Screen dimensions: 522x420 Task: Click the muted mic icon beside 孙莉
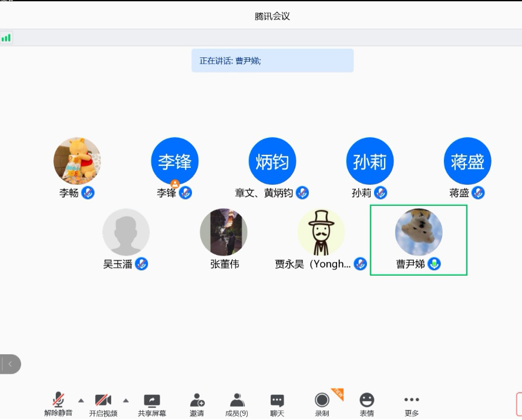coord(380,192)
